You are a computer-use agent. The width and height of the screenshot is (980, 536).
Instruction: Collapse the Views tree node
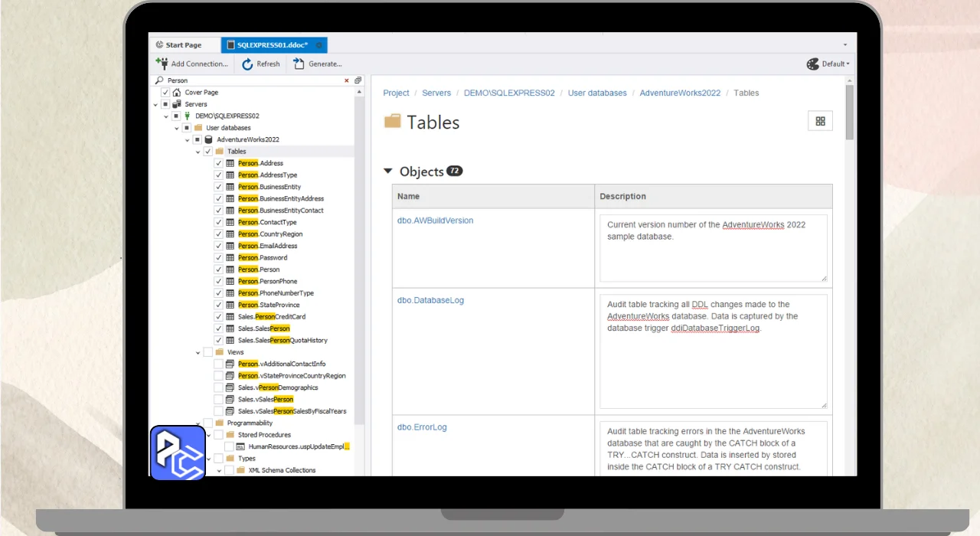tap(198, 352)
